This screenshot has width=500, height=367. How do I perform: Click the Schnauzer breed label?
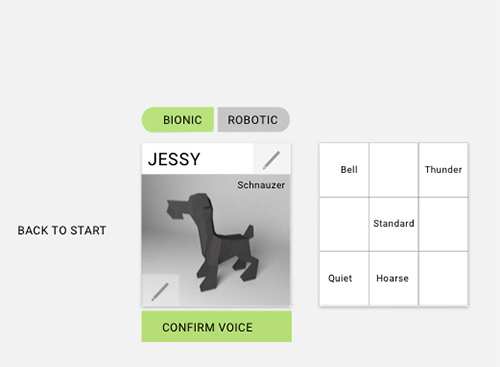pyautogui.click(x=261, y=185)
